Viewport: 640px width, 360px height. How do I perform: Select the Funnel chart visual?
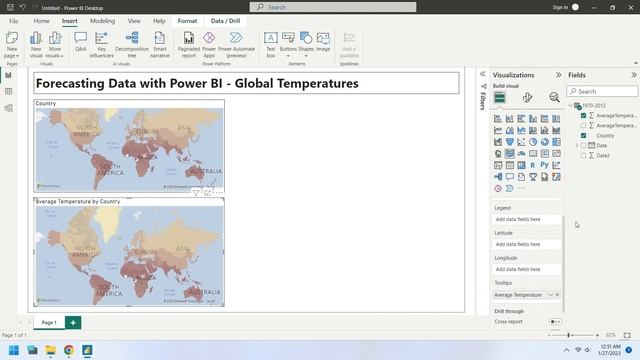point(510,142)
